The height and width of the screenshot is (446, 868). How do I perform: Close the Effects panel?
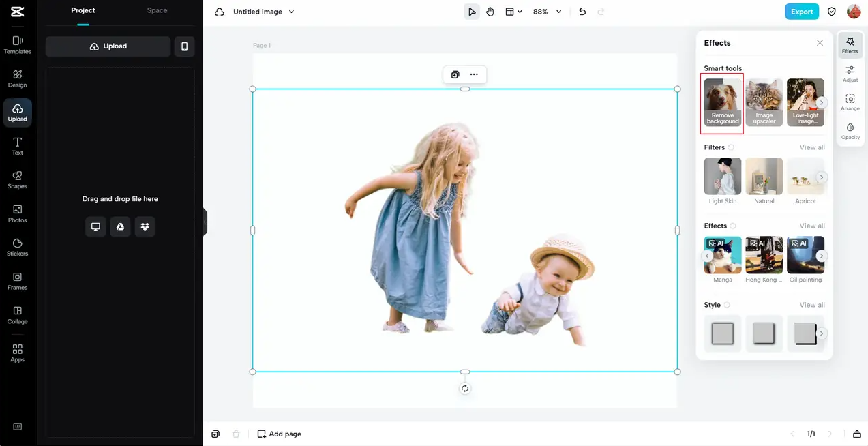click(x=820, y=43)
